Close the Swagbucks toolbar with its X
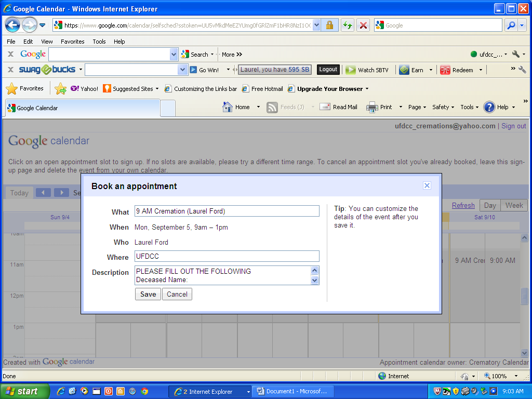This screenshot has width=532, height=399. tap(10, 69)
